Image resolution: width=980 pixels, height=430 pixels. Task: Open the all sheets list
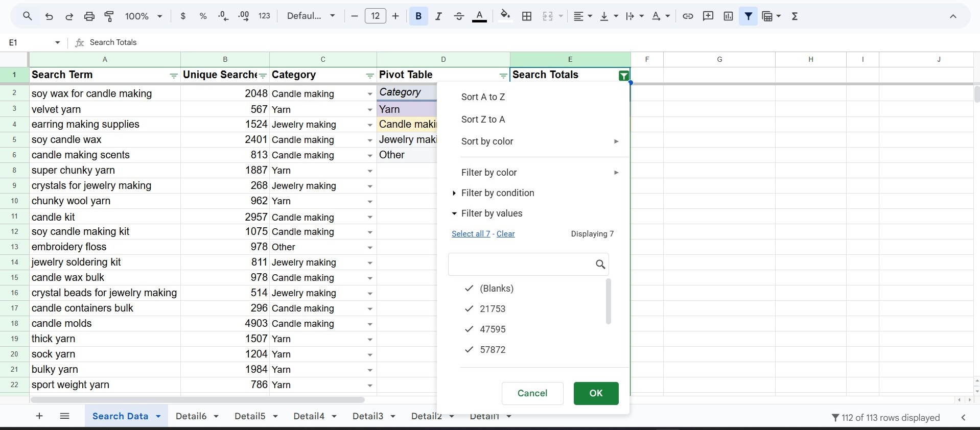click(x=64, y=416)
